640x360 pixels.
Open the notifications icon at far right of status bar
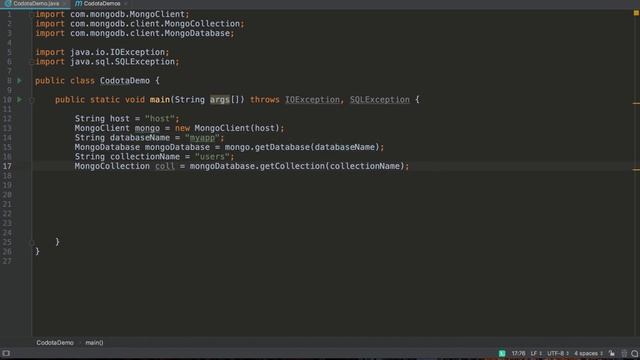635,353
